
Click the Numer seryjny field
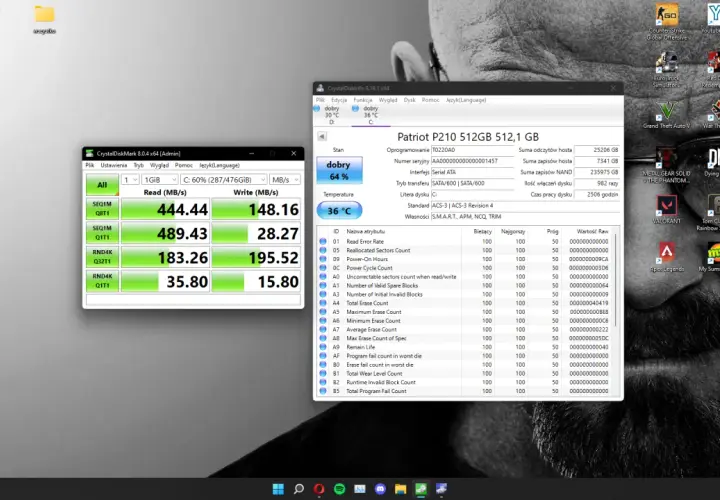click(472, 161)
